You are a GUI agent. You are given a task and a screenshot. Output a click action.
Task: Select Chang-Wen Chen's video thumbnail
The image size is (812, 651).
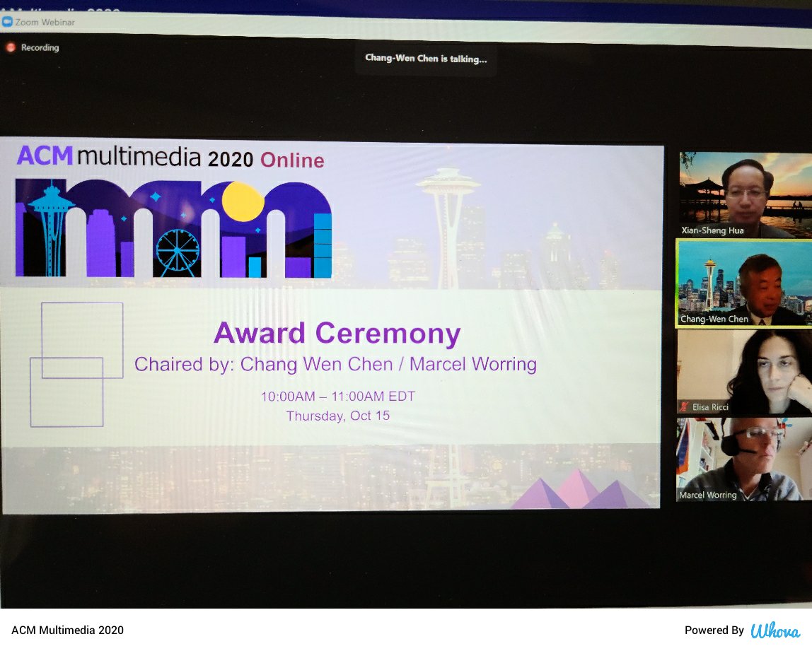point(744,283)
